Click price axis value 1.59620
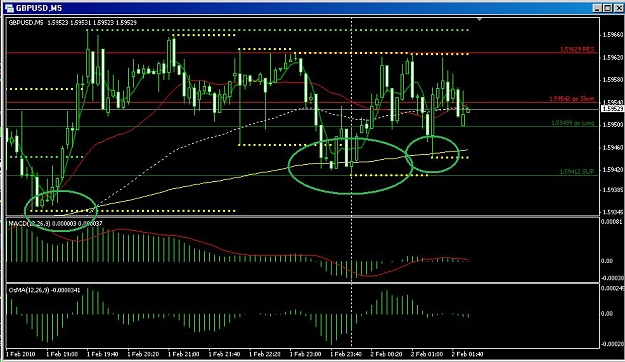This screenshot has height=362, width=625. coord(613,57)
